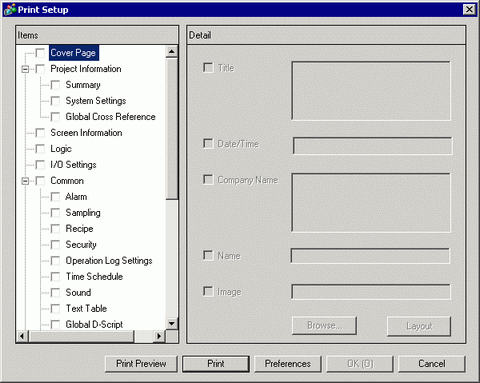Click the horizontal scroll right arrow

click(x=159, y=336)
